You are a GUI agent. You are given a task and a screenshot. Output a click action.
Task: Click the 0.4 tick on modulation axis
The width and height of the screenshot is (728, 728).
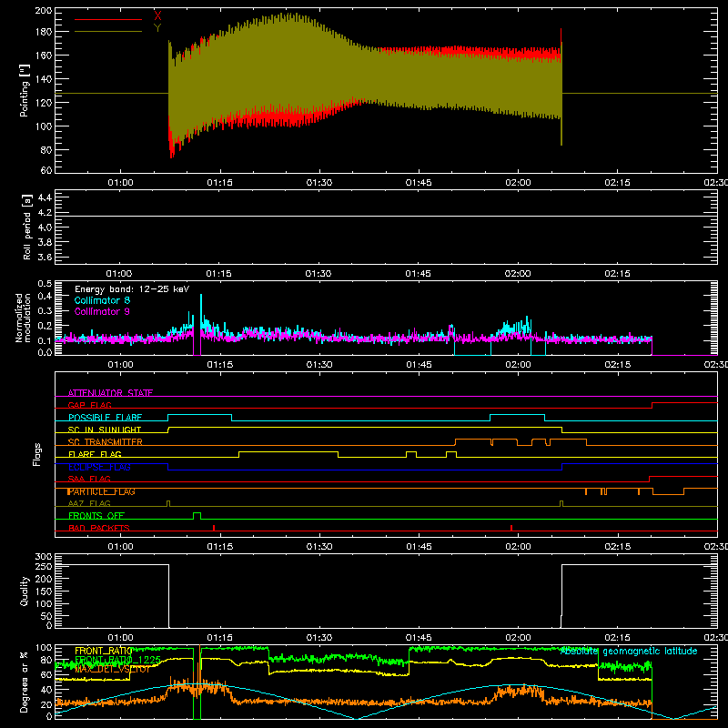coord(45,296)
